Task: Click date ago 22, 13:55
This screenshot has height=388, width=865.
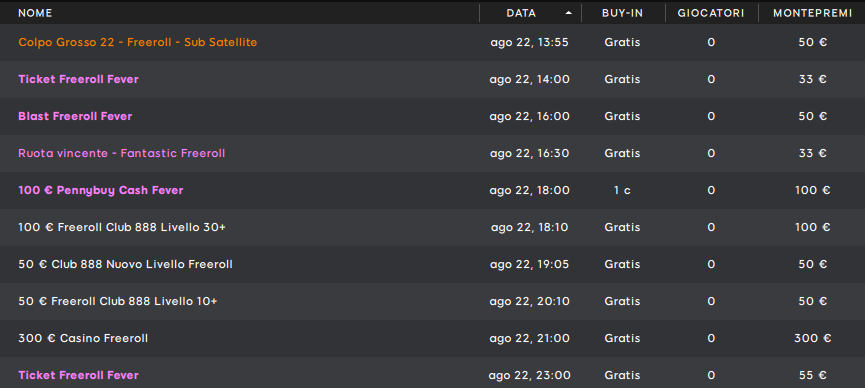Action: pos(530,42)
